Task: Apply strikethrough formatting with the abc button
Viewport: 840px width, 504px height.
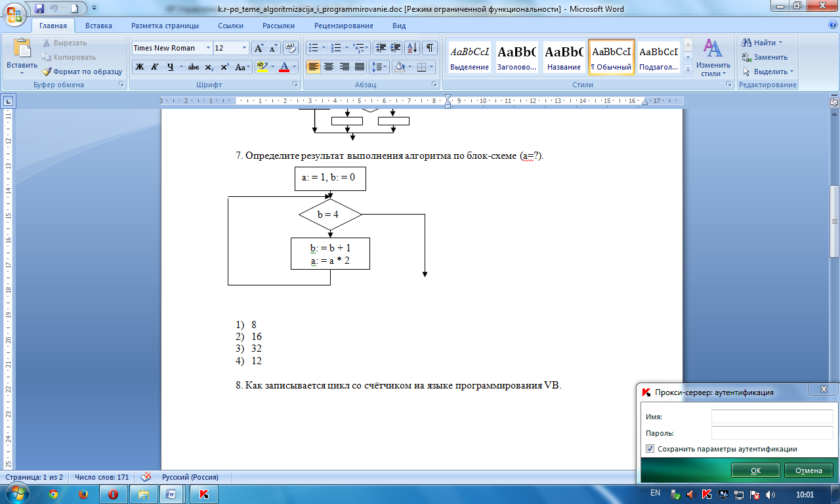Action: pos(194,67)
